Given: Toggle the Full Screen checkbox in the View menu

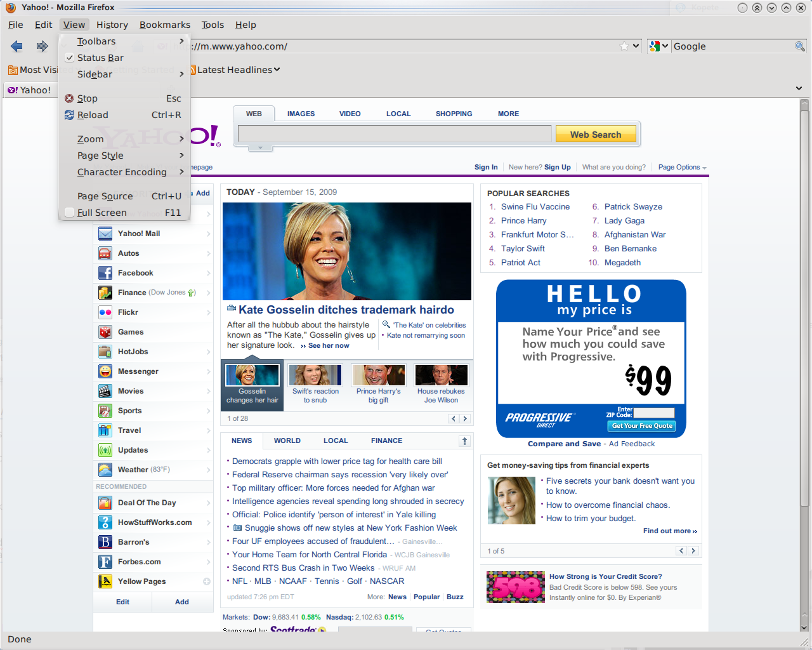Looking at the screenshot, I should click(x=69, y=213).
